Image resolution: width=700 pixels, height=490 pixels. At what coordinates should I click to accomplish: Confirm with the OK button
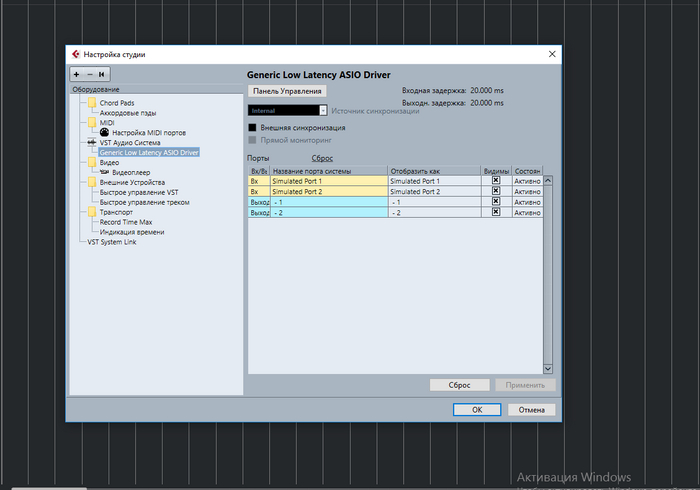click(x=477, y=410)
